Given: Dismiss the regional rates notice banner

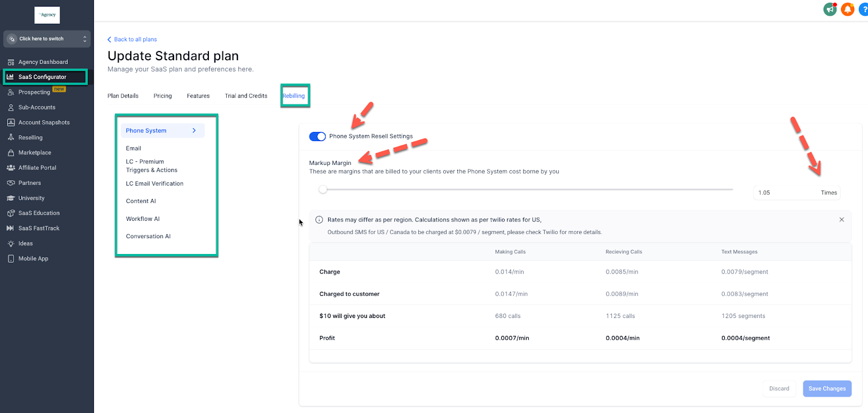Looking at the screenshot, I should [x=841, y=220].
